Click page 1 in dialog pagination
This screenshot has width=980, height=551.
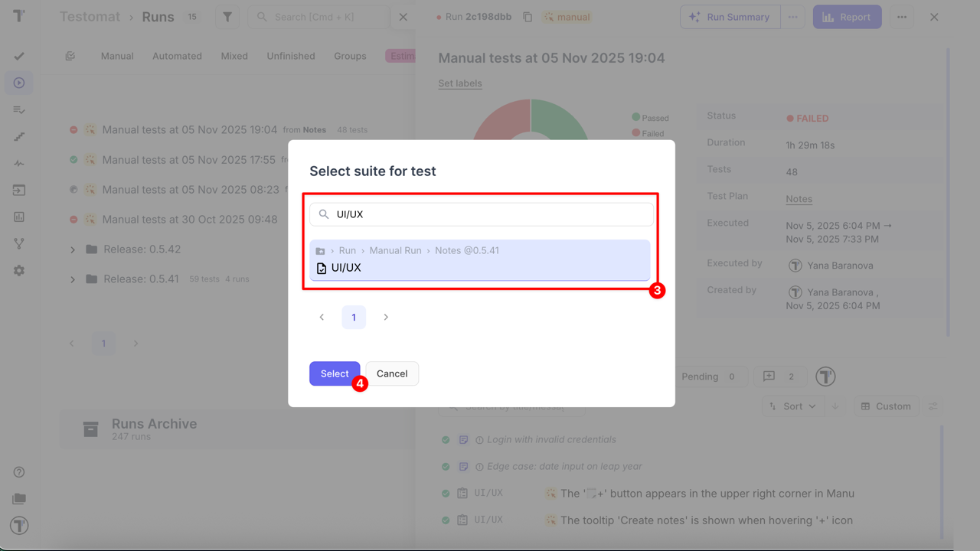[x=354, y=317]
